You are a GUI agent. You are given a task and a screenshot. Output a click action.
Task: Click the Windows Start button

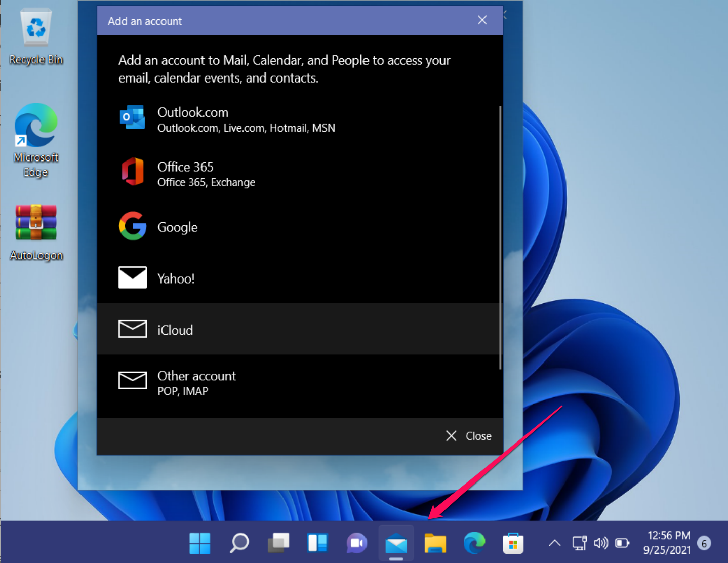(199, 543)
